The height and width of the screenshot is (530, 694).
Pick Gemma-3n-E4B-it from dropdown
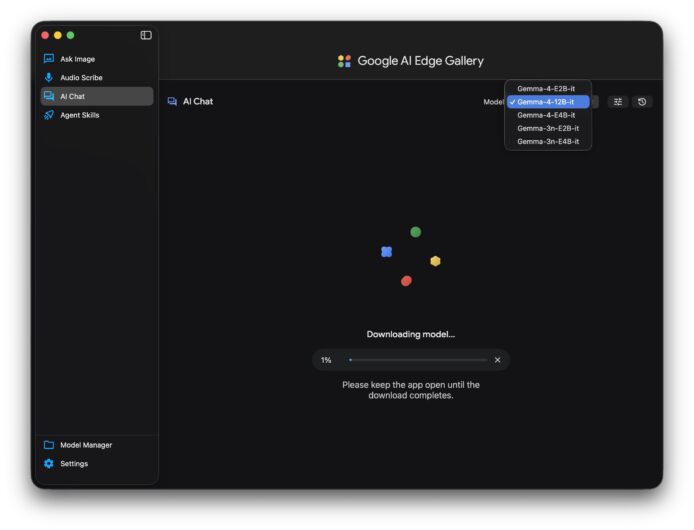point(548,142)
